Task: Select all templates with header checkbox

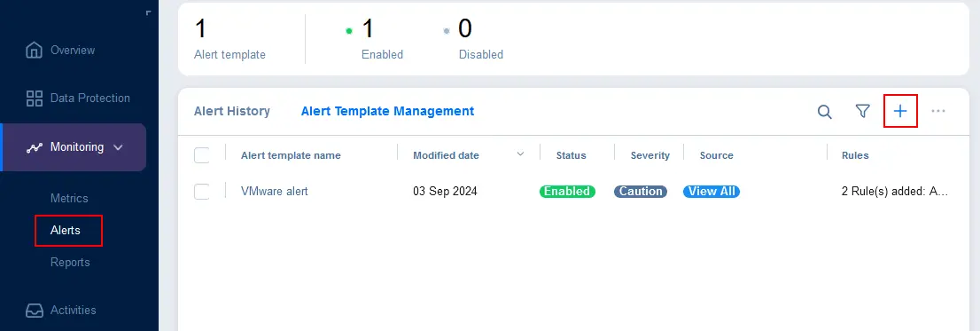Action: (x=202, y=155)
